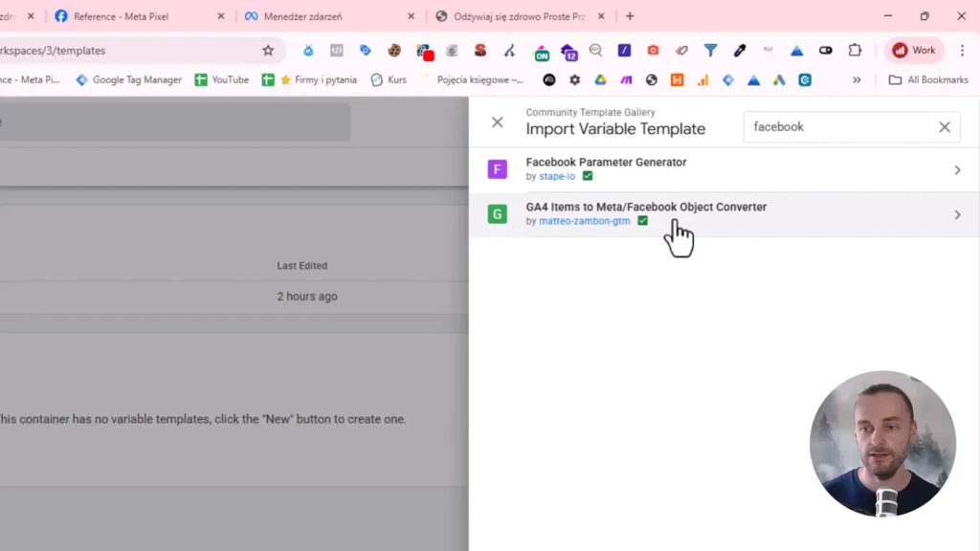This screenshot has width=980, height=551.
Task: Open stape-io author link
Action: pos(557,176)
